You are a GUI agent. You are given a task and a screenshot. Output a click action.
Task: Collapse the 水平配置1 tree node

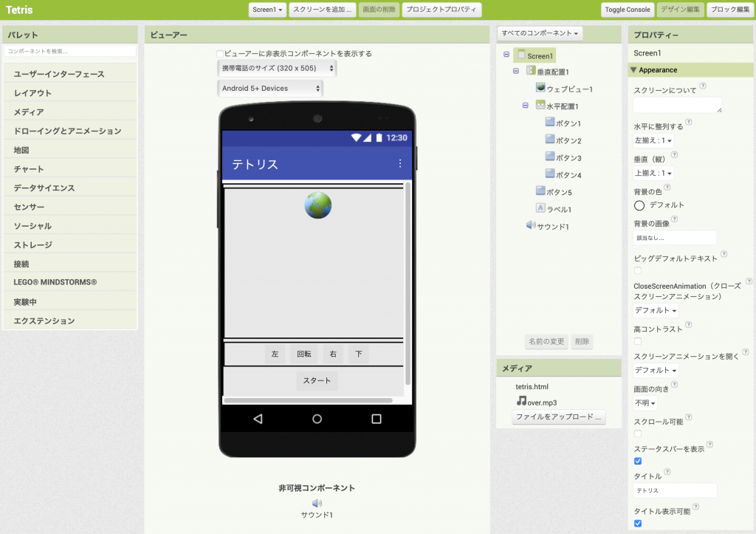point(525,106)
